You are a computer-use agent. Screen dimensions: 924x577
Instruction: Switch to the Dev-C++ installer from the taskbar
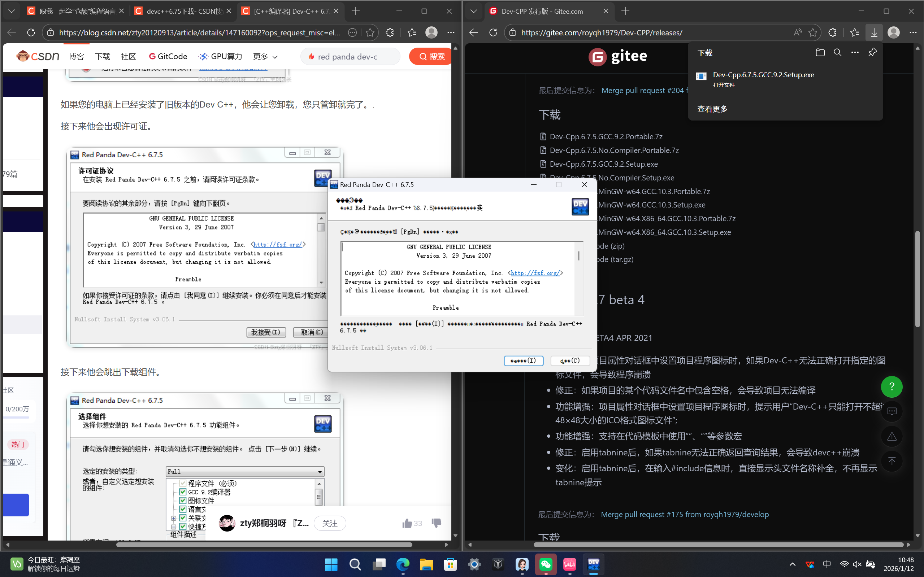(593, 565)
